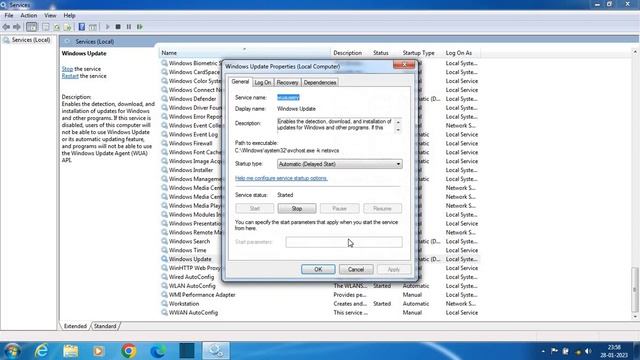Click the Help toolbar icon
This screenshot has height=360, width=640.
[82, 27]
